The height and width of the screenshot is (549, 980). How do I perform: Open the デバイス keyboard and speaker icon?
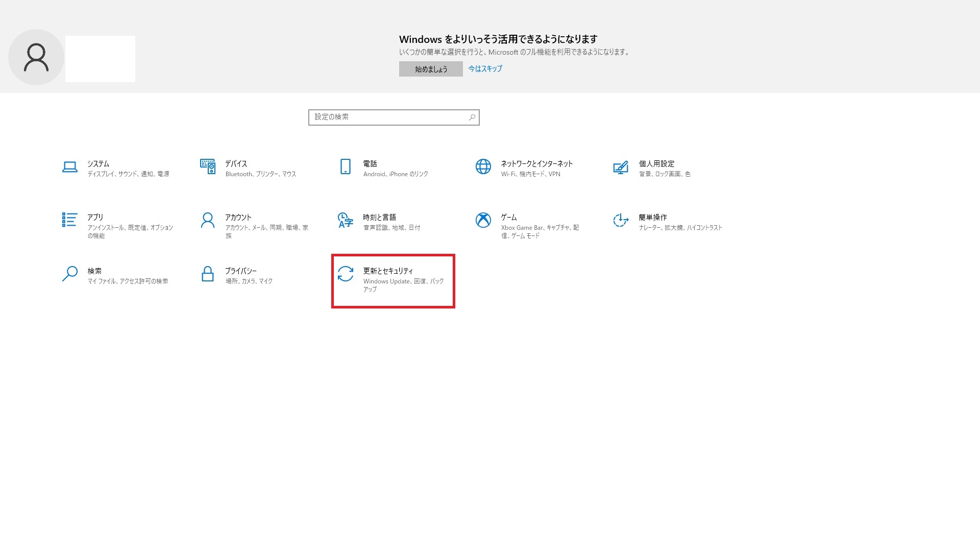208,166
